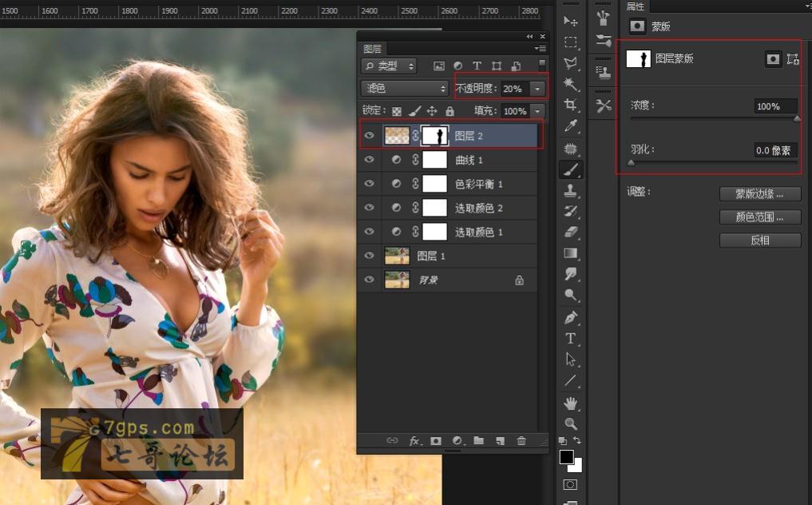The image size is (812, 505).
Task: Open the Brush panel icon
Action: [x=604, y=40]
